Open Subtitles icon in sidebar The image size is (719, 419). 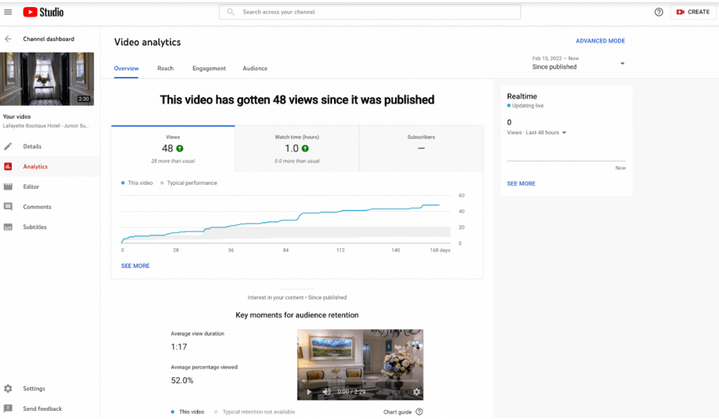point(8,227)
